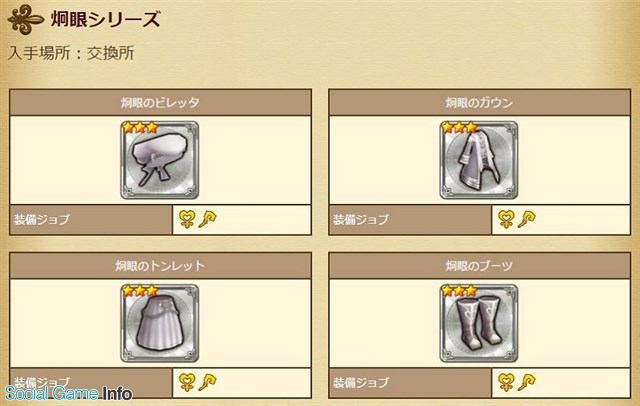Screen dimensions: 640x406
Task: Click heart job icon under 炯眼のトンレット
Action: [187, 382]
